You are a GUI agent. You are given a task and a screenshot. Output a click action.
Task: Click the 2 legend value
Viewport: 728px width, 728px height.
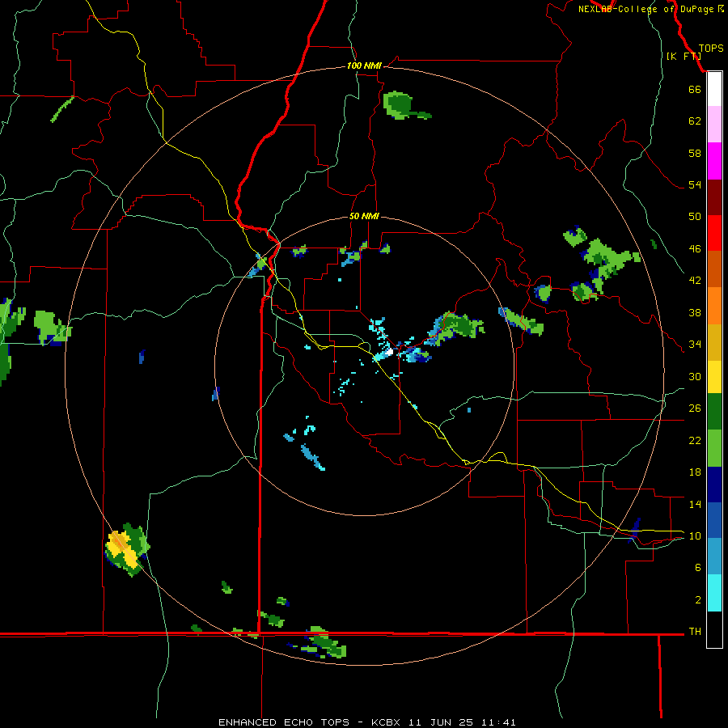[698, 600]
